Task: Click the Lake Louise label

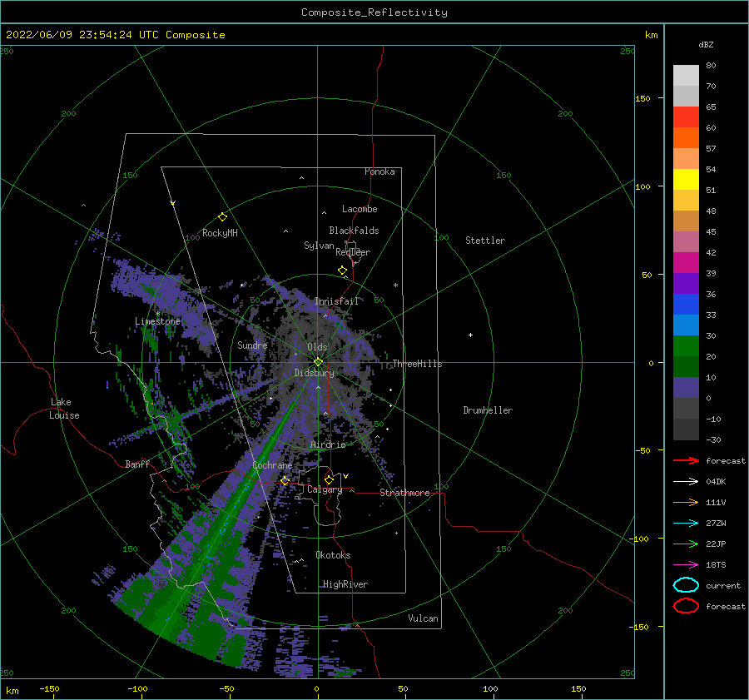Action: tap(64, 409)
